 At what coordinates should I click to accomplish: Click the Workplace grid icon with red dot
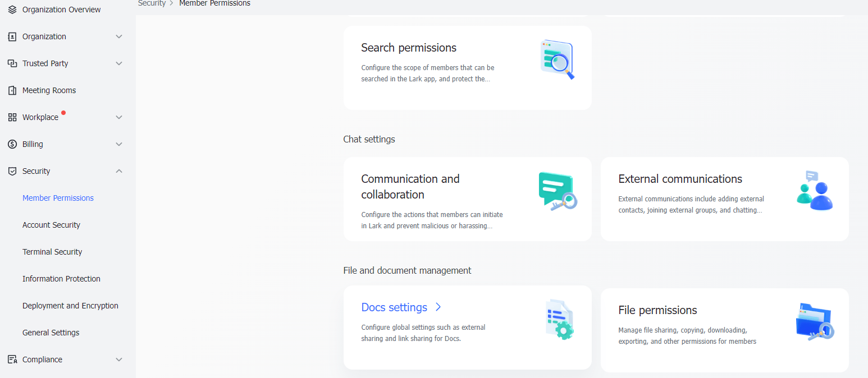click(x=12, y=117)
